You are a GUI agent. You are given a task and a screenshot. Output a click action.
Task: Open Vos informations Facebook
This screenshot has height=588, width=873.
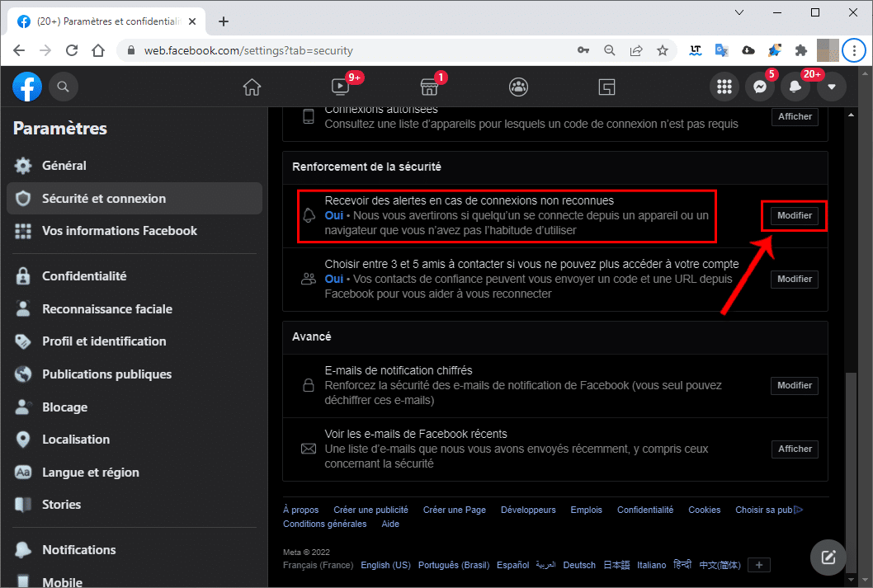click(134, 231)
